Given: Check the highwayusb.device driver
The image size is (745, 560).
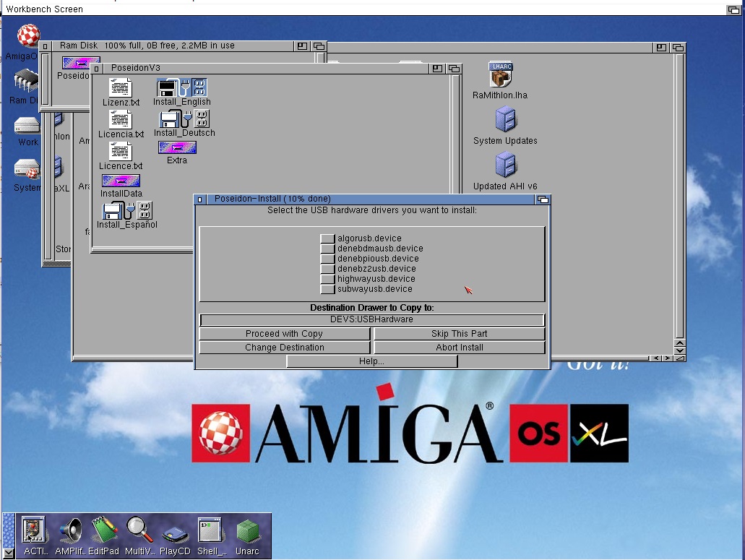Looking at the screenshot, I should 327,279.
